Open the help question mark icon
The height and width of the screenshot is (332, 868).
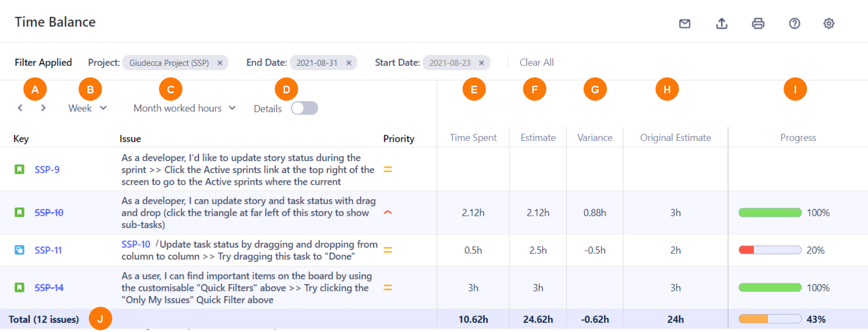tap(794, 23)
